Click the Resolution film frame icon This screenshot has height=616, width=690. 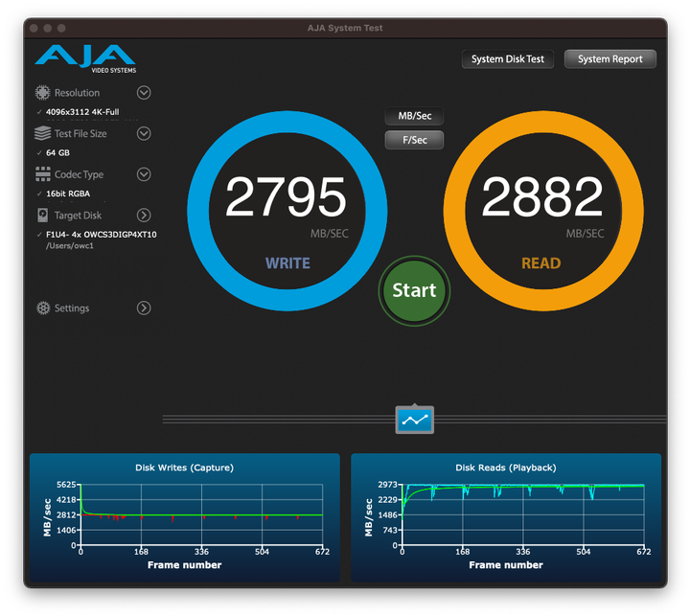[x=42, y=93]
